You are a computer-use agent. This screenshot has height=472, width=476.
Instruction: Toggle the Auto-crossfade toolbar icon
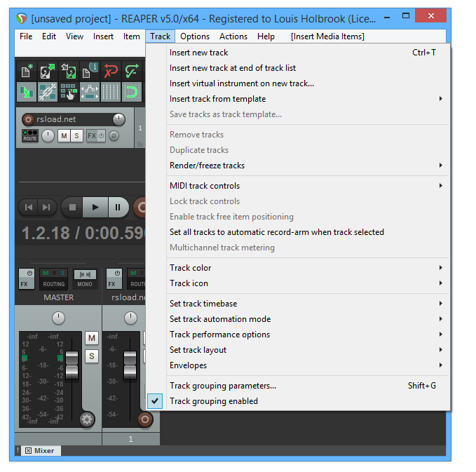[27, 91]
